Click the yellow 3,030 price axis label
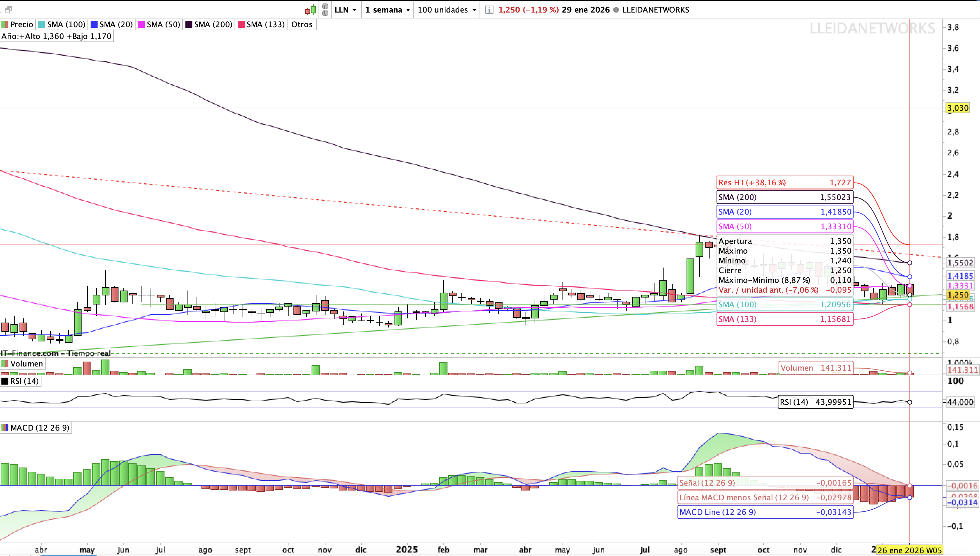 coord(958,108)
